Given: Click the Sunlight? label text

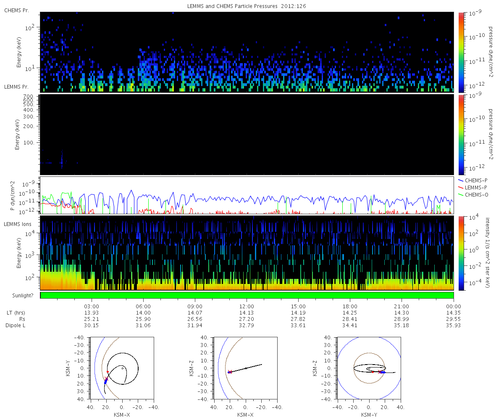Looking at the screenshot, I should [19, 296].
